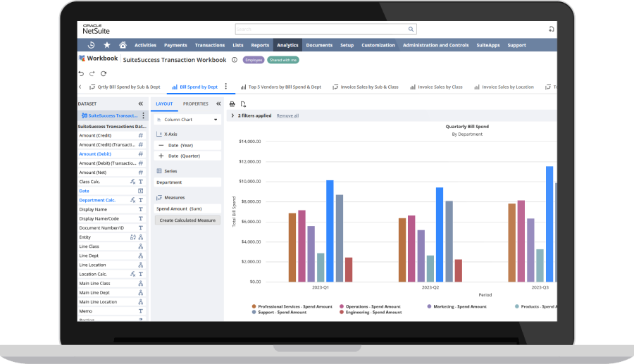This screenshot has width=634, height=364.
Task: Click the undo arrow icon
Action: click(x=81, y=73)
